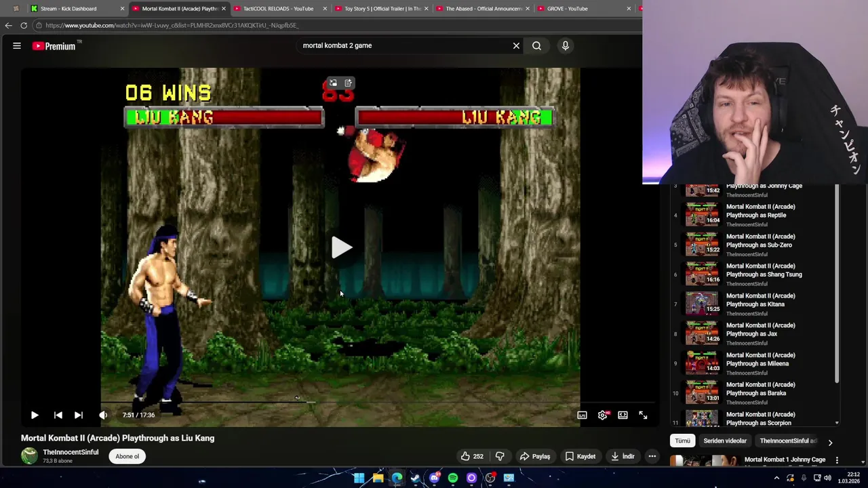Go to YouTube Premium home logo
The height and width of the screenshot is (488, 868).
(54, 45)
